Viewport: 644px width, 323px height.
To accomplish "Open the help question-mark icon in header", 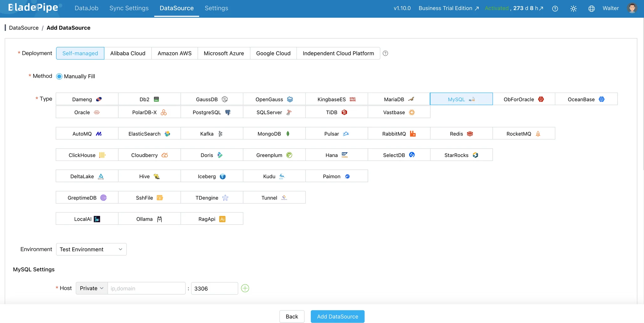I will tap(555, 8).
